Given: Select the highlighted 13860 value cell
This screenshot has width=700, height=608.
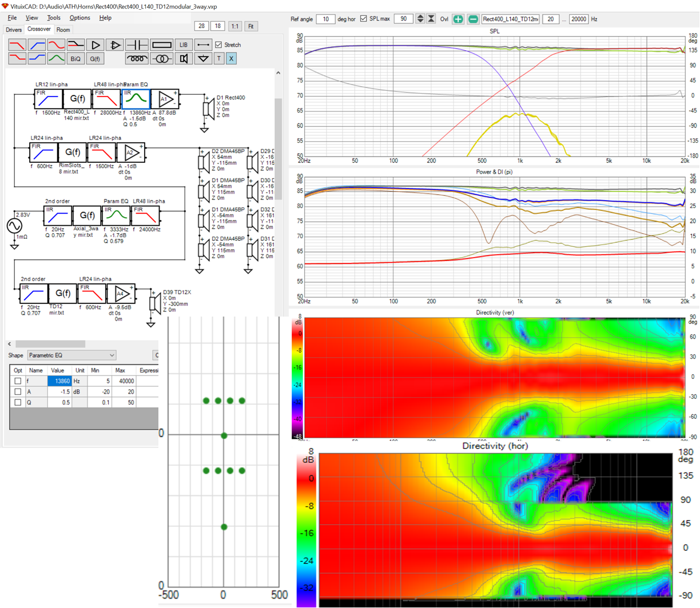Looking at the screenshot, I should point(59,381).
